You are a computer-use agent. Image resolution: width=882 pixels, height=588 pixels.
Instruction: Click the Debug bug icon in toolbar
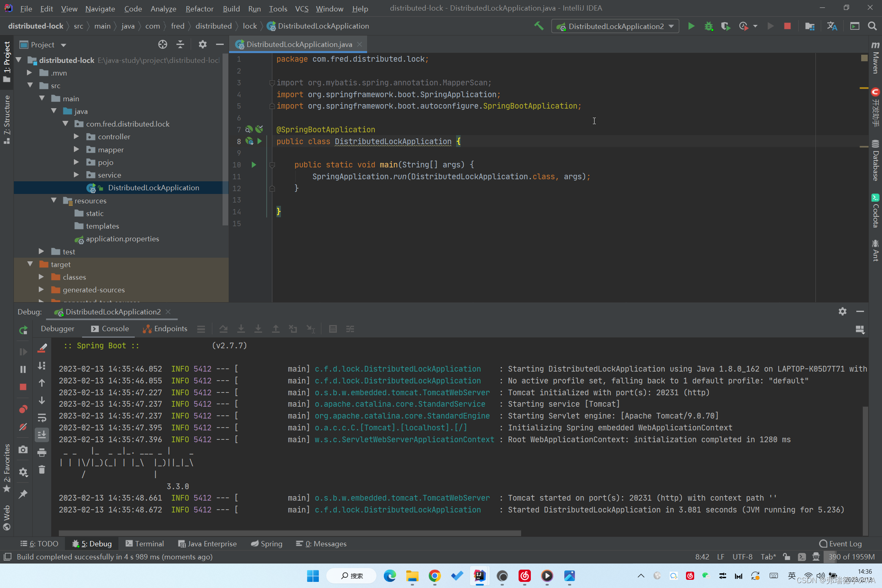pyautogui.click(x=708, y=26)
